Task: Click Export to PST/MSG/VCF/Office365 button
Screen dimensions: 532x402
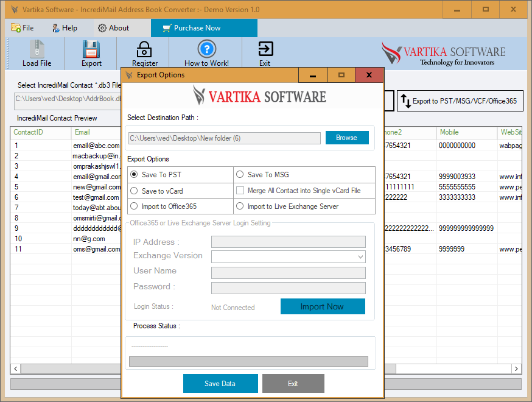Action: coord(460,101)
